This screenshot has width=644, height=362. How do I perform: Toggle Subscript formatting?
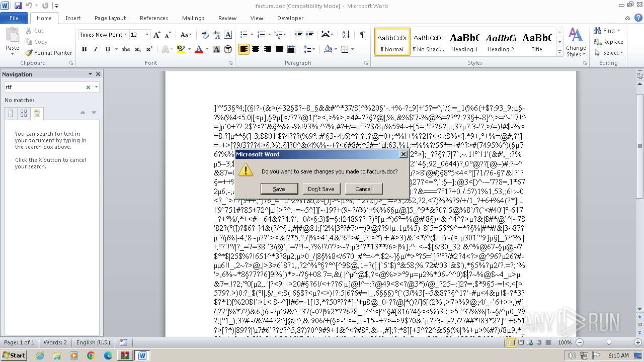(x=138, y=49)
